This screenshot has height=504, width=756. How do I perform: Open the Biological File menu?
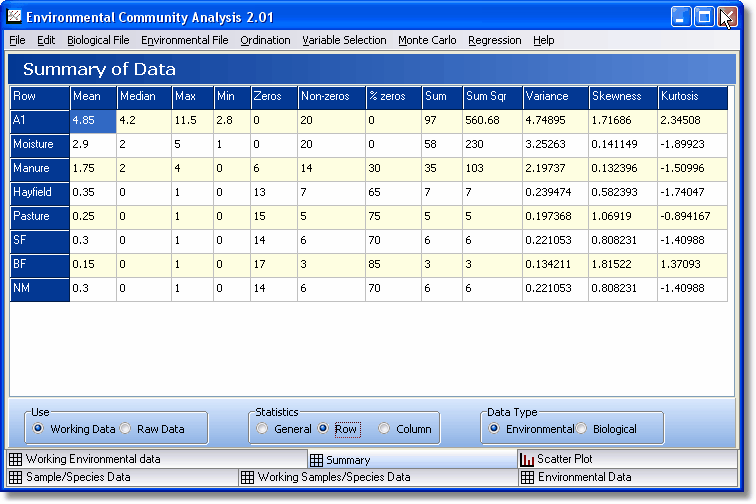coord(98,41)
